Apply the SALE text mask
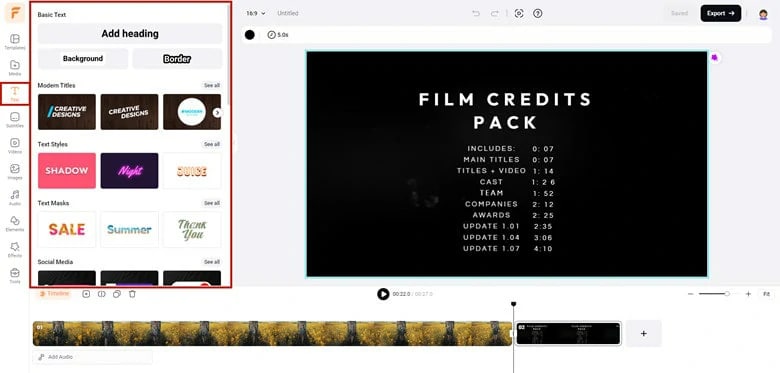The width and height of the screenshot is (780, 373). coord(67,229)
